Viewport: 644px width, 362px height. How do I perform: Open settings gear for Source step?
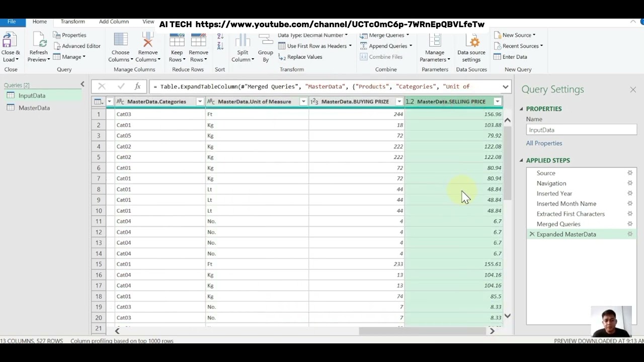(x=630, y=173)
